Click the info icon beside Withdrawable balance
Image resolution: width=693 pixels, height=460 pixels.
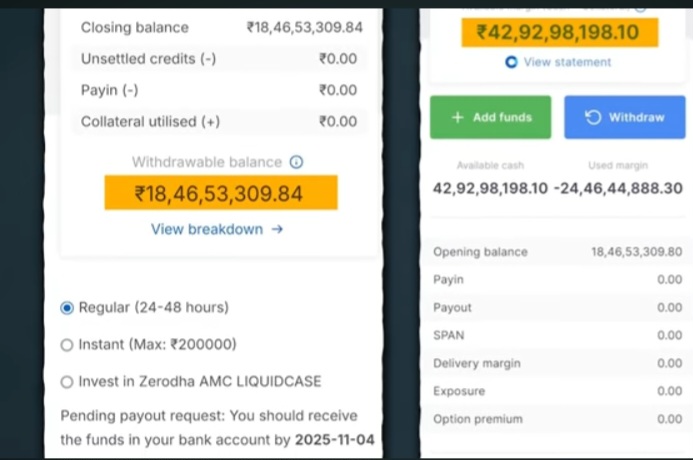[296, 162]
